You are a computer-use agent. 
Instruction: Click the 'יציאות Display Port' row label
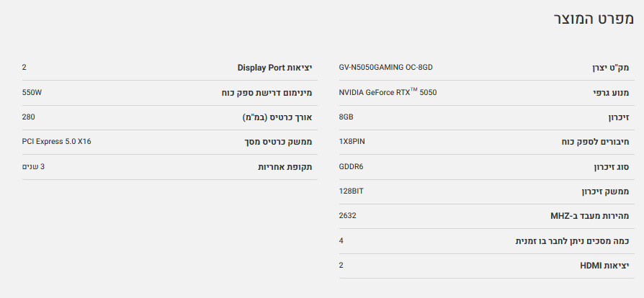274,68
